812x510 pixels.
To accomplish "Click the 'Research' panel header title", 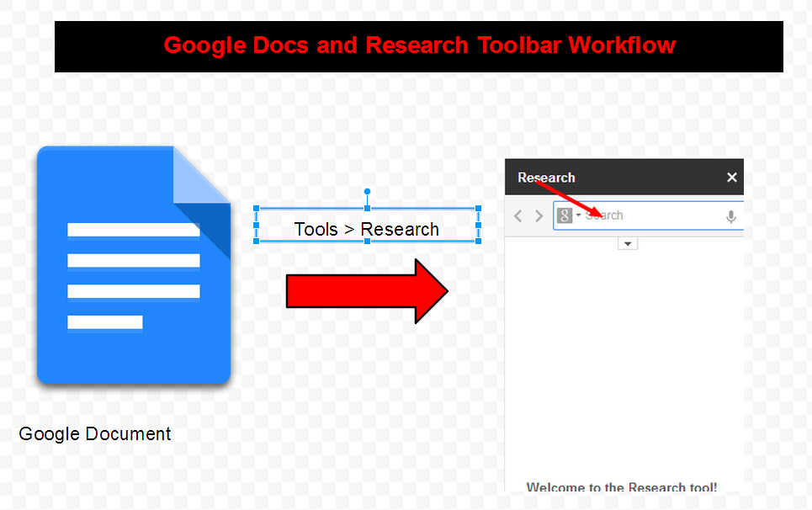I will pyautogui.click(x=546, y=178).
